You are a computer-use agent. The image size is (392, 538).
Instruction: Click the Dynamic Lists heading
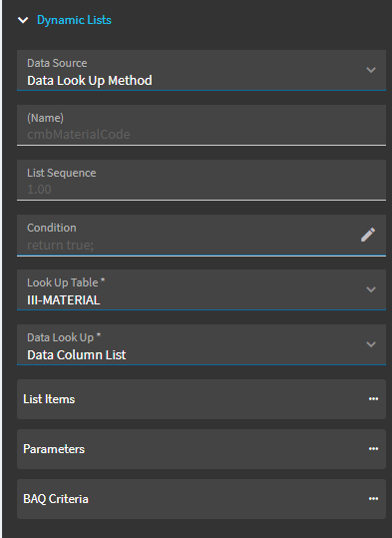74,20
